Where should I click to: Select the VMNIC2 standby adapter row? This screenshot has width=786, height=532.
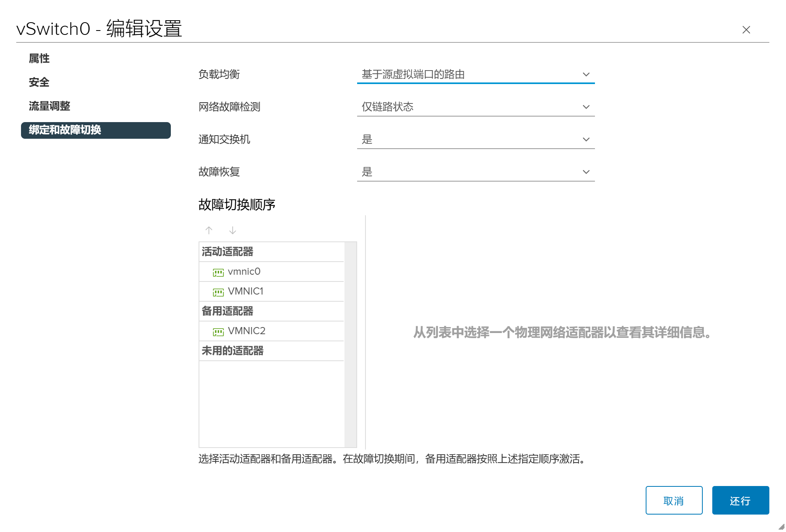(x=271, y=331)
